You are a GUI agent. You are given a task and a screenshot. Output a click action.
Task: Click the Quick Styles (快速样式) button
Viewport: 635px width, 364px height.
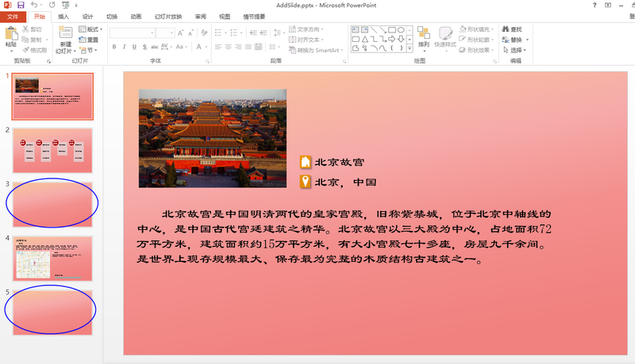445,37
